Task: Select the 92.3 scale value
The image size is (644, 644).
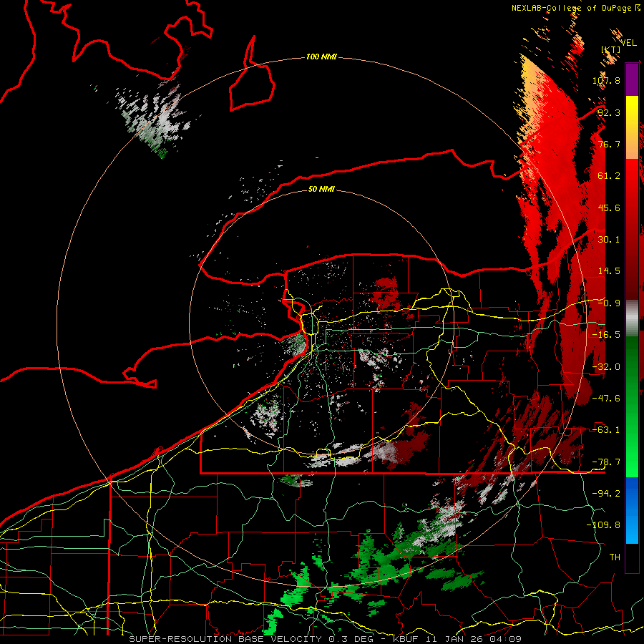Action: [609, 112]
